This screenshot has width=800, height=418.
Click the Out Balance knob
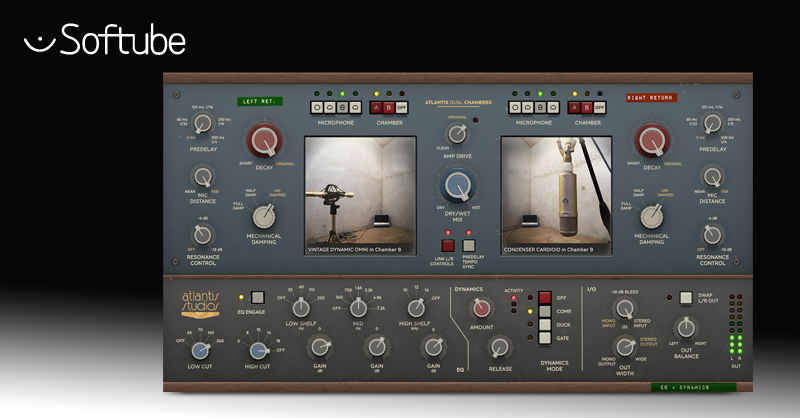[686, 329]
